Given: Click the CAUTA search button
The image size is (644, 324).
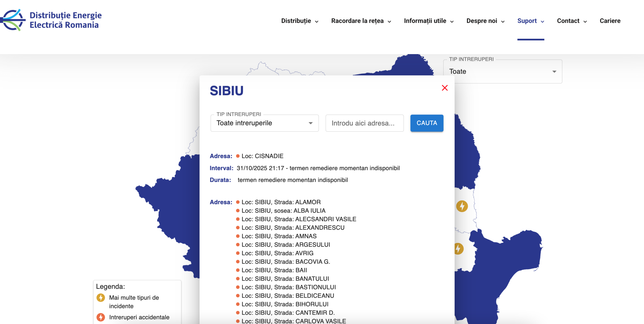Looking at the screenshot, I should tap(427, 123).
